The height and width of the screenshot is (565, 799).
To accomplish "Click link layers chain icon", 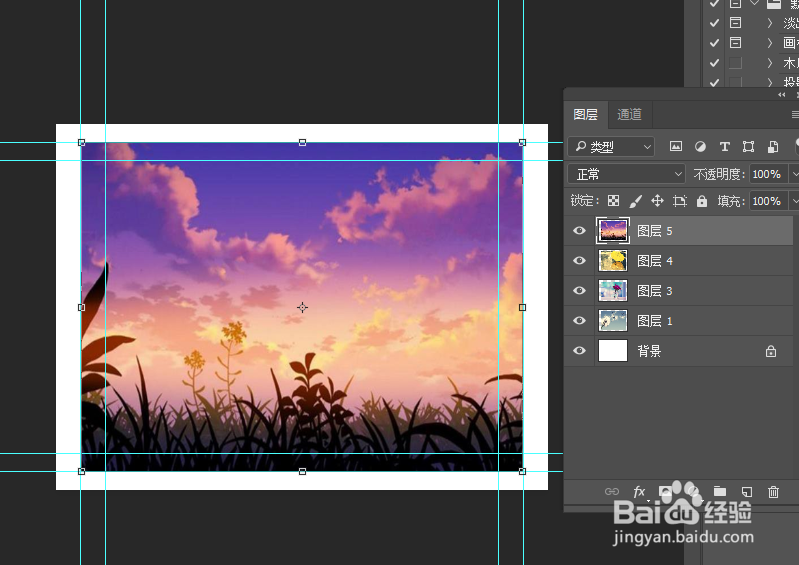I will tap(611, 492).
